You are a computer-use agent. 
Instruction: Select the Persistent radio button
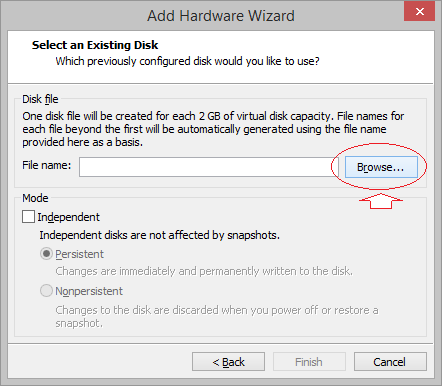pos(46,254)
